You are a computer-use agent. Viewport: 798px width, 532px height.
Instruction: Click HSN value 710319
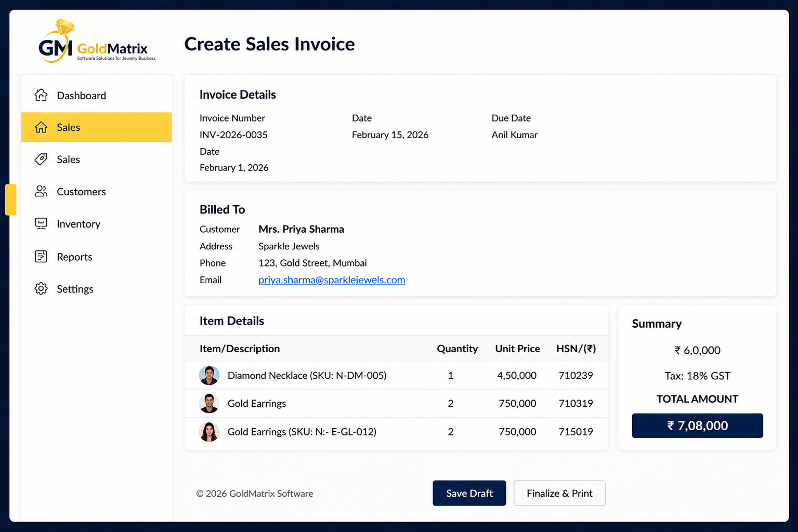pos(575,403)
